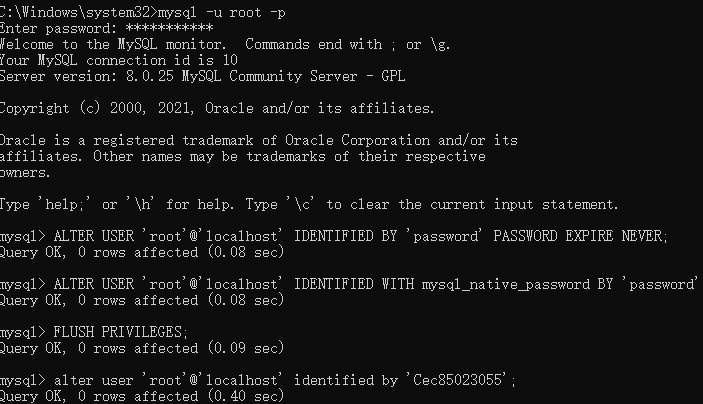This screenshot has width=703, height=404.
Task: Click the FLUSH PRIVILEGES command
Action: (x=121, y=332)
